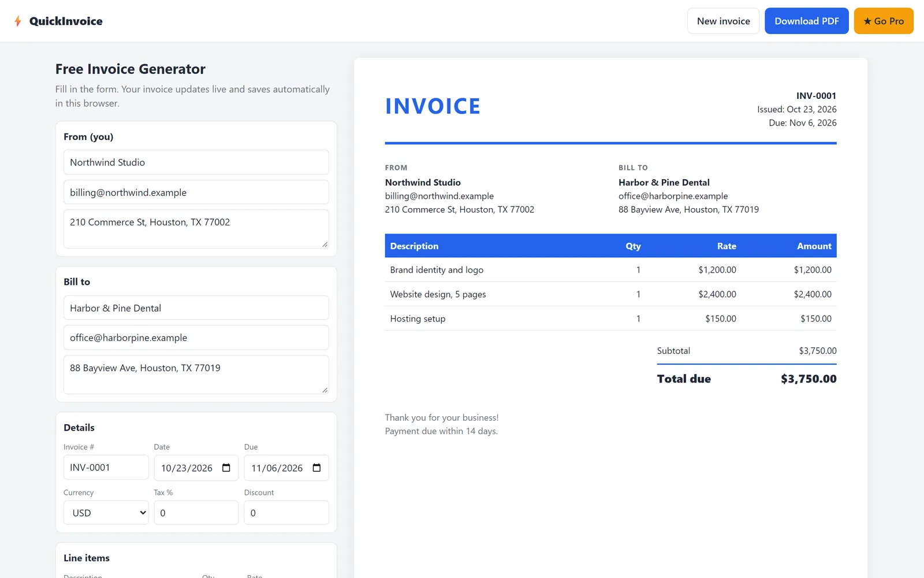Viewport: 924px width, 578px height.
Task: Click the $1,200.00 rate cell
Action: [717, 270]
